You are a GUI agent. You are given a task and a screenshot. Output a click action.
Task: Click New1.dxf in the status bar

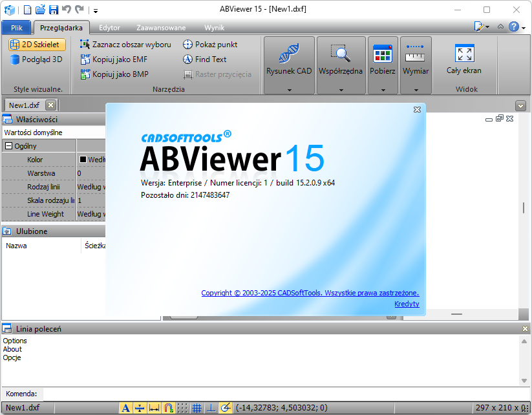click(23, 407)
